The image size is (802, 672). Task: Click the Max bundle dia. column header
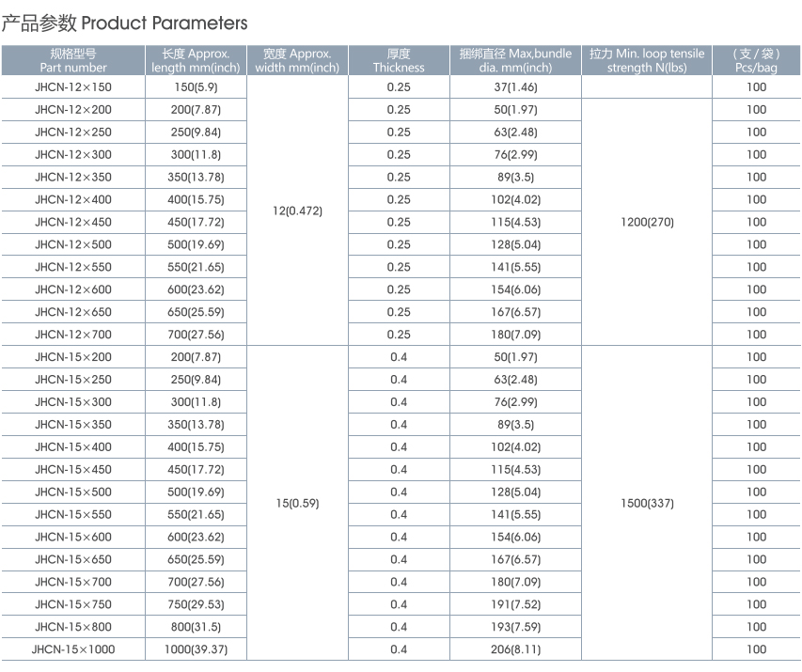click(515, 60)
